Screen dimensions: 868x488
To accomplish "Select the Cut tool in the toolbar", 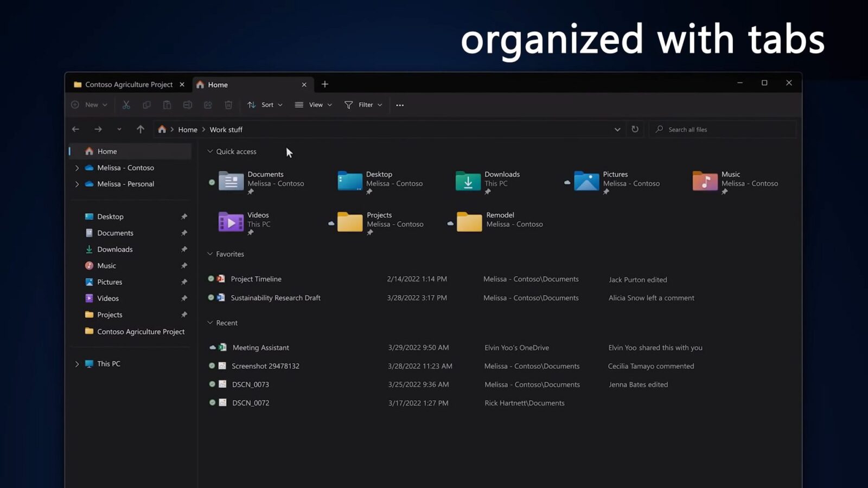I will 126,105.
